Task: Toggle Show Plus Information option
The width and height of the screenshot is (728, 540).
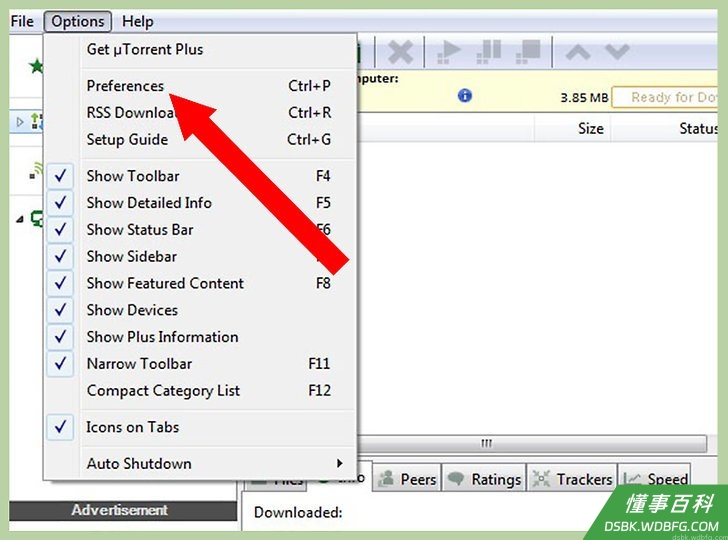Action: point(201,337)
